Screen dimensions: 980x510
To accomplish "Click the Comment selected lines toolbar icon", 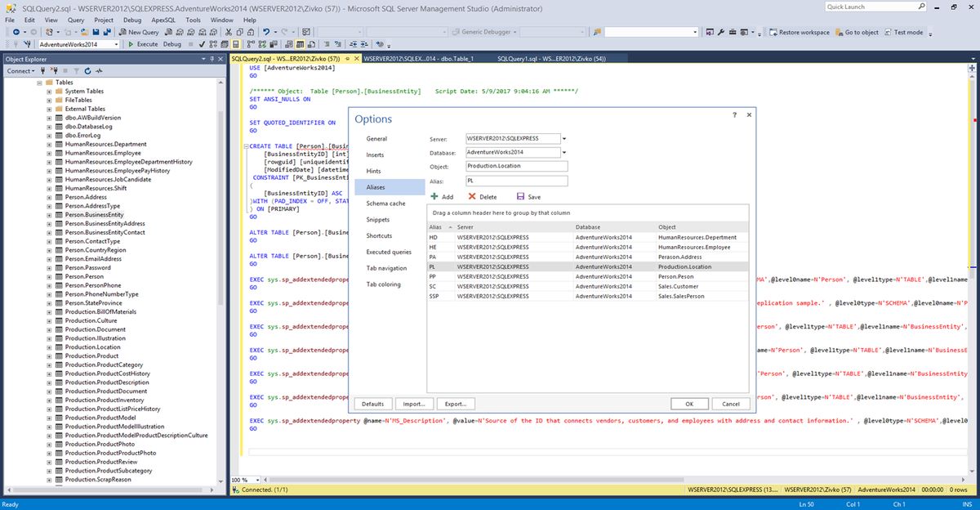I will click(x=327, y=44).
